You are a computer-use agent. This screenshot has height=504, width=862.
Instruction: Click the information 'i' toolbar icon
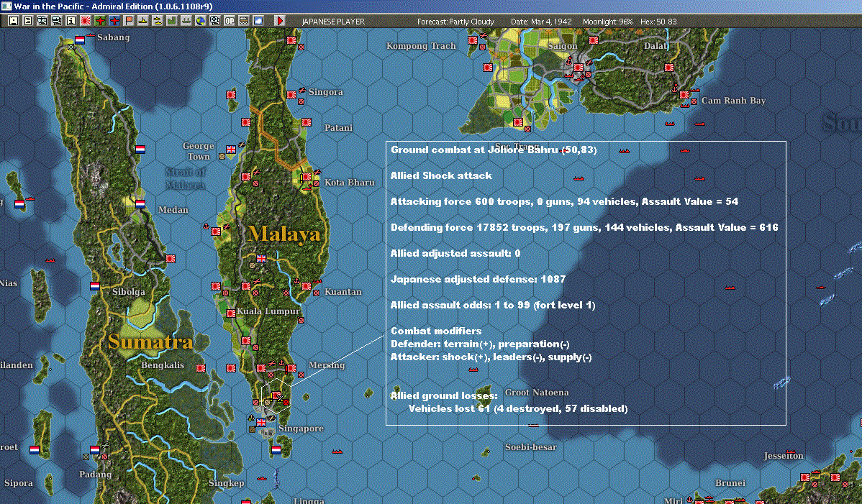click(71, 21)
